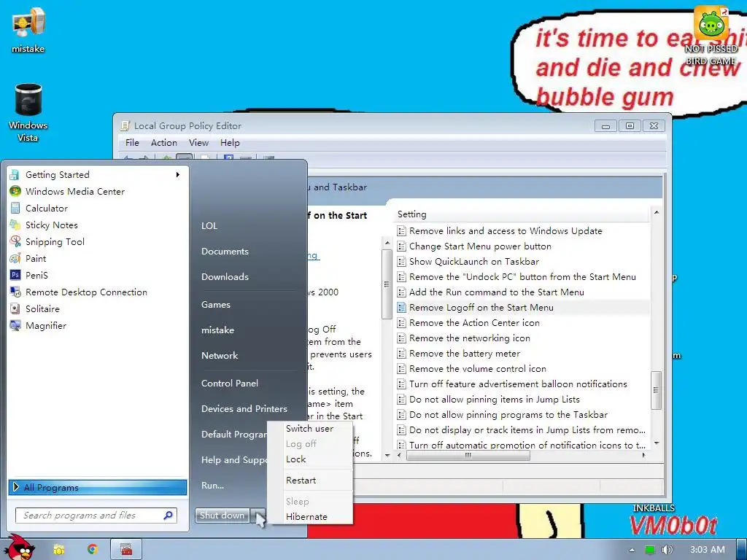Viewport: 747px width, 560px height.
Task: Click the volume speaker tray icon
Action: pyautogui.click(x=667, y=550)
